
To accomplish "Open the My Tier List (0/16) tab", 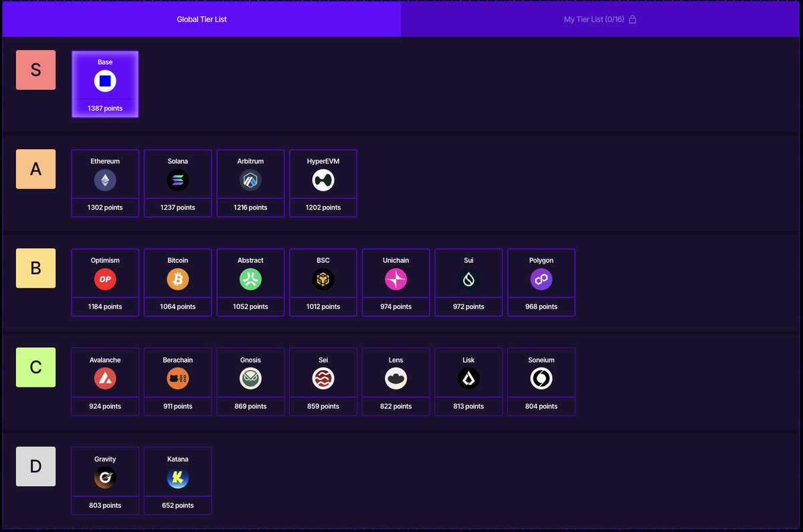I will tap(600, 19).
